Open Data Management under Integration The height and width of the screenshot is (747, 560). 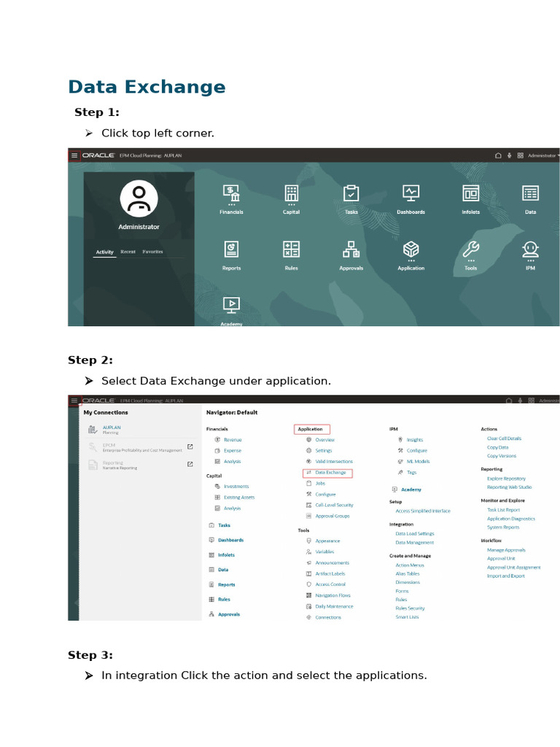point(415,543)
